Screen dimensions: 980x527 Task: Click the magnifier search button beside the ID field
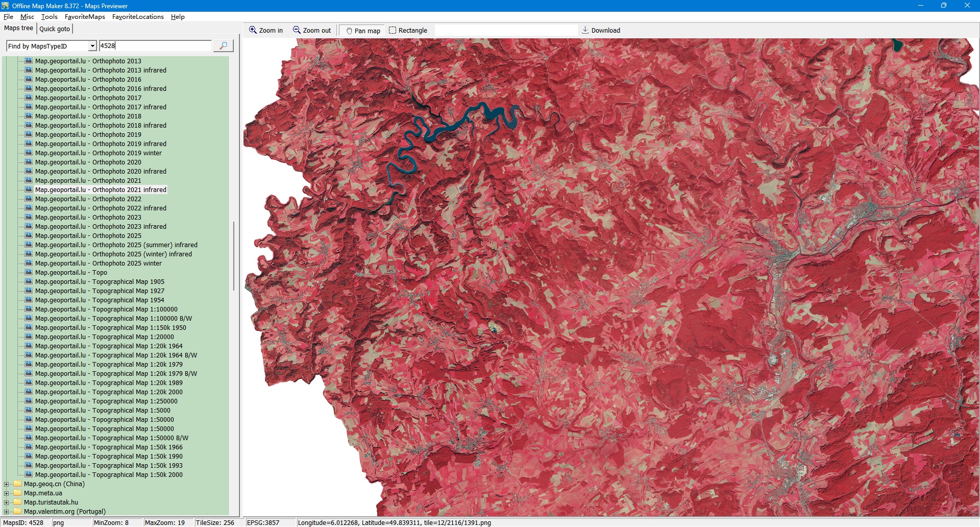click(x=223, y=46)
